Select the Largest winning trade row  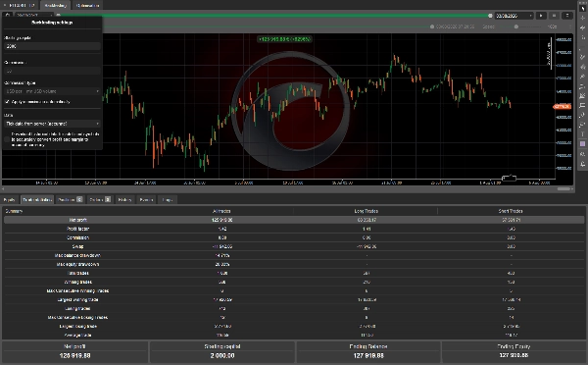point(294,299)
